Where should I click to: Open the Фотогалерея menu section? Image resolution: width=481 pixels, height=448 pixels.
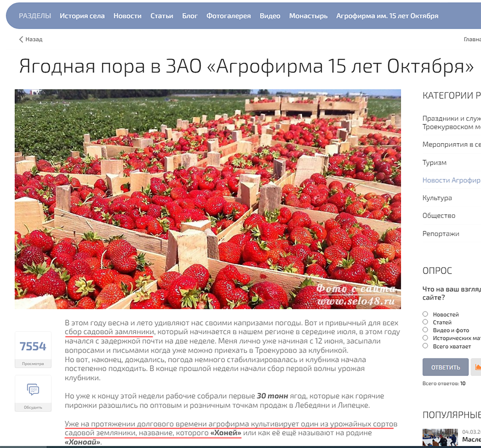[229, 16]
